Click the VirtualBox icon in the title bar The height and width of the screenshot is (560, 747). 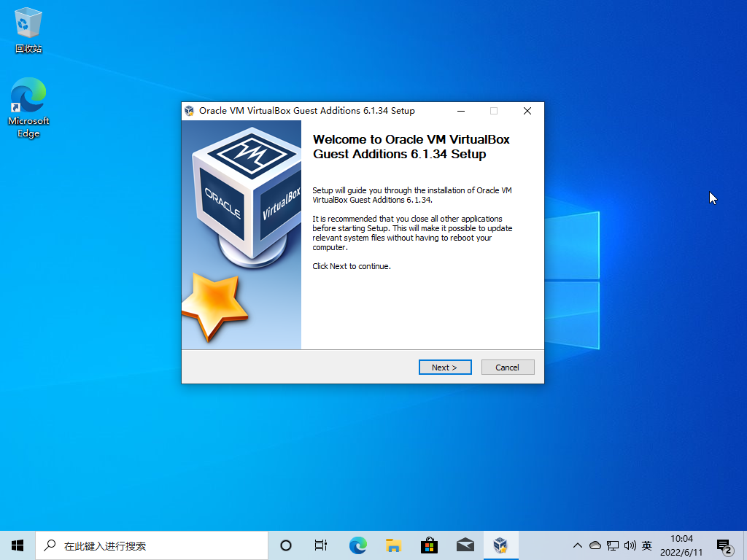(x=189, y=111)
